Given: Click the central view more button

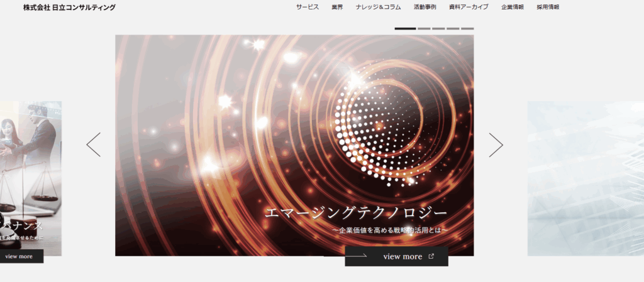Looking at the screenshot, I should click(x=396, y=256).
